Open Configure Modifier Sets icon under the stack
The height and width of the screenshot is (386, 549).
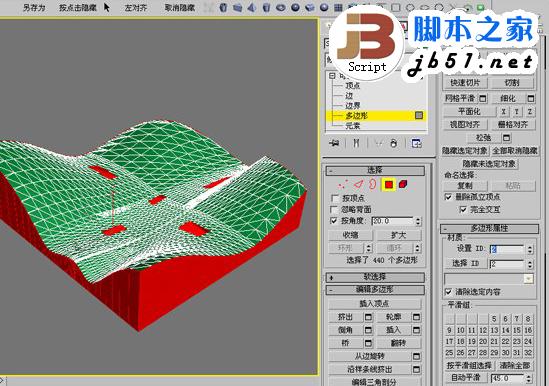tap(416, 143)
